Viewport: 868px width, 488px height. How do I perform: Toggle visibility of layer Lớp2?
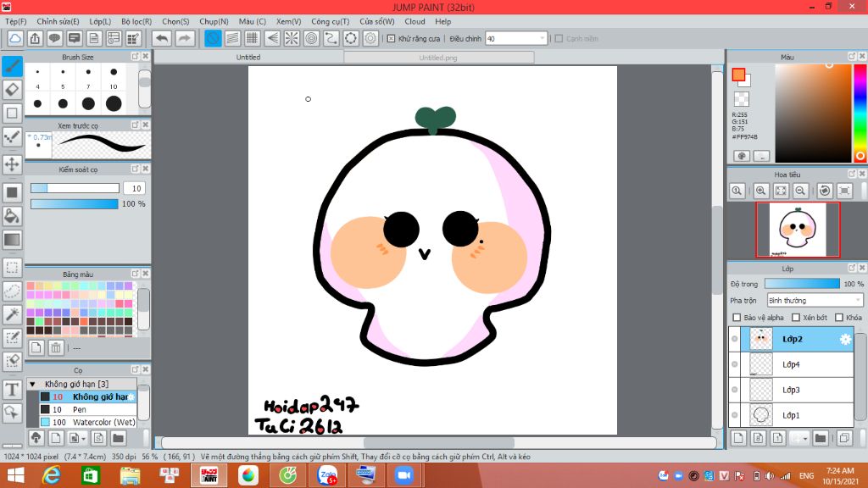(735, 339)
